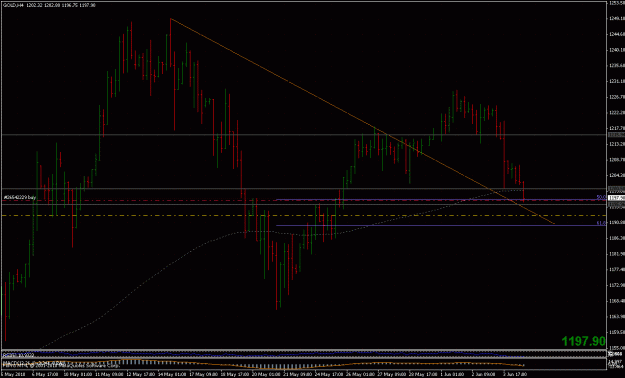
Task: Click the large green 1197.90 price display
Action: 584,341
